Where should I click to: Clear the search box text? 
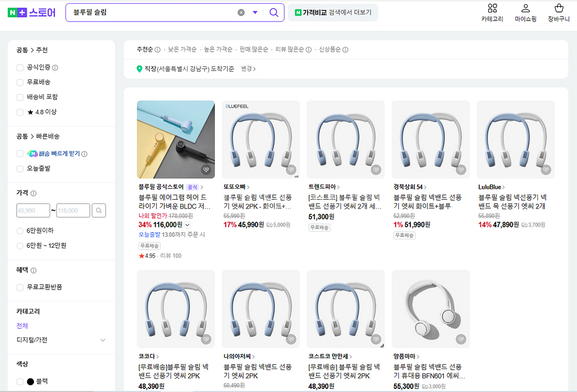[x=241, y=13]
